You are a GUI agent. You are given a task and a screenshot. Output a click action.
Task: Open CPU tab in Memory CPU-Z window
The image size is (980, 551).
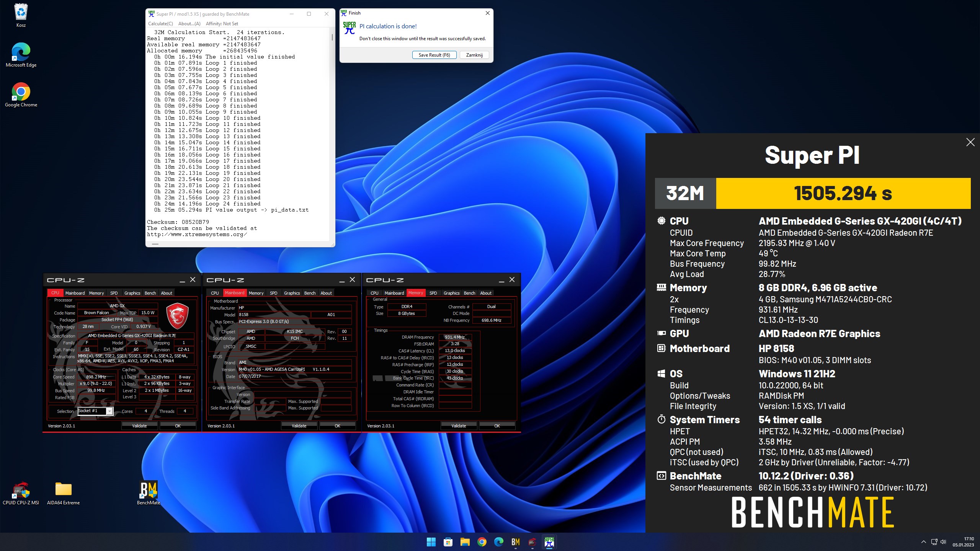coord(375,293)
